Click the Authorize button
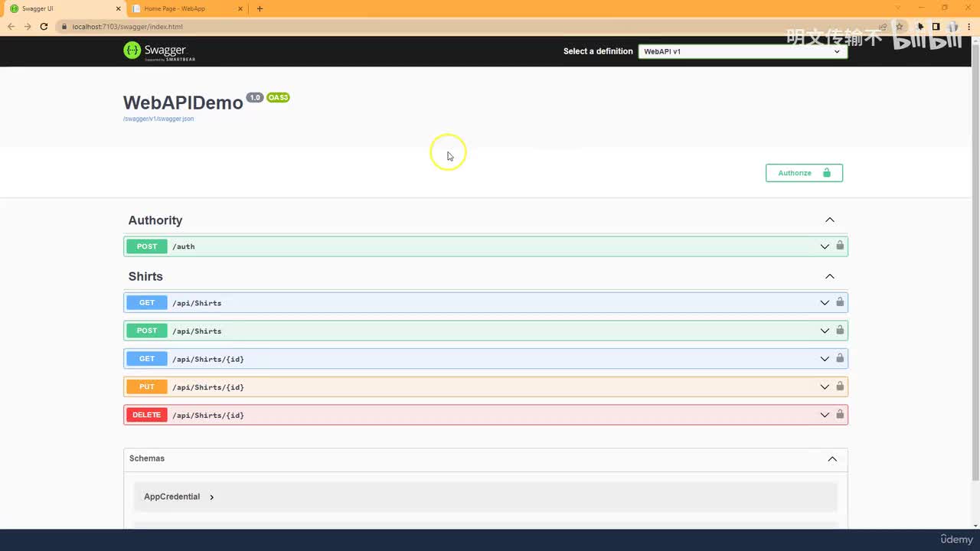This screenshot has width=980, height=551. click(804, 173)
